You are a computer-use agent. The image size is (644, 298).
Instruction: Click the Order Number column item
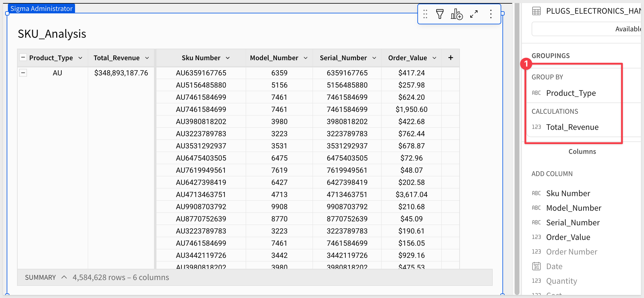(571, 252)
